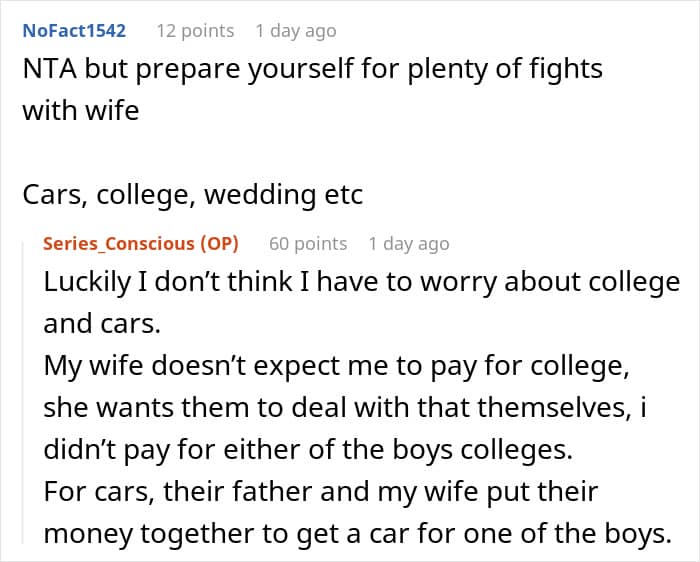Click the 'and cars.' text line
The width and height of the screenshot is (700, 562).
pos(86,324)
